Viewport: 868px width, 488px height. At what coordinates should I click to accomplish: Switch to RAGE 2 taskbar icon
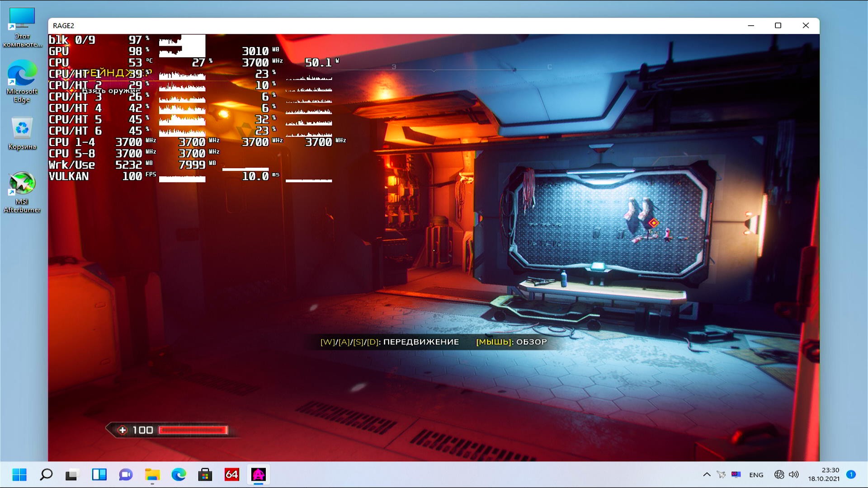coord(258,474)
